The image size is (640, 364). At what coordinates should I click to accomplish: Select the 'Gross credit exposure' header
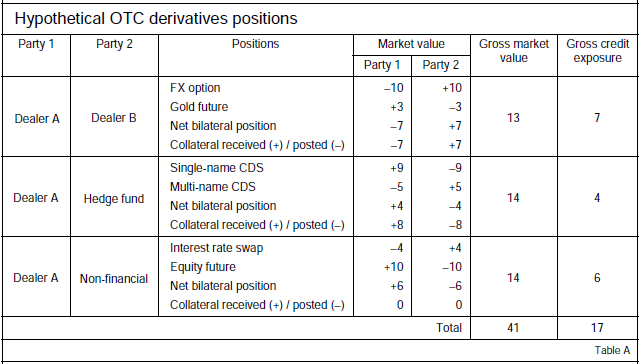598,51
